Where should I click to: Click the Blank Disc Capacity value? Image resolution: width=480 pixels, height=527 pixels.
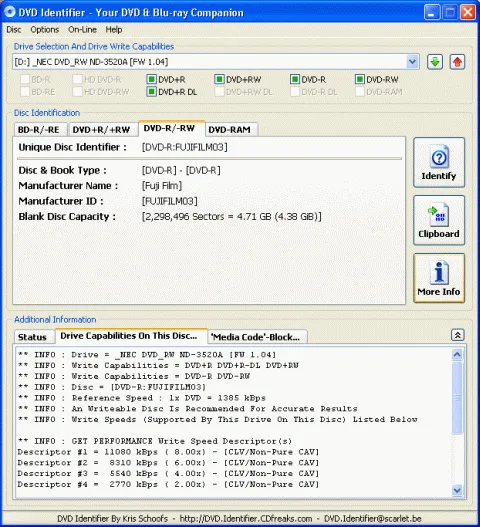[x=231, y=216]
